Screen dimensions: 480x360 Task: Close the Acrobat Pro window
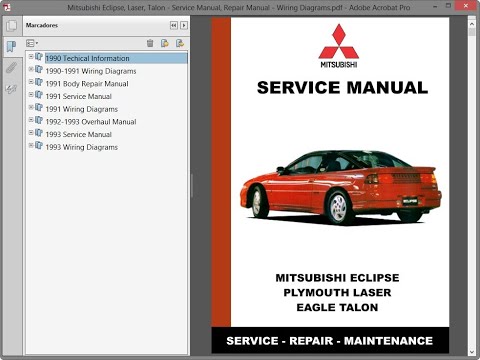click(467, 5)
